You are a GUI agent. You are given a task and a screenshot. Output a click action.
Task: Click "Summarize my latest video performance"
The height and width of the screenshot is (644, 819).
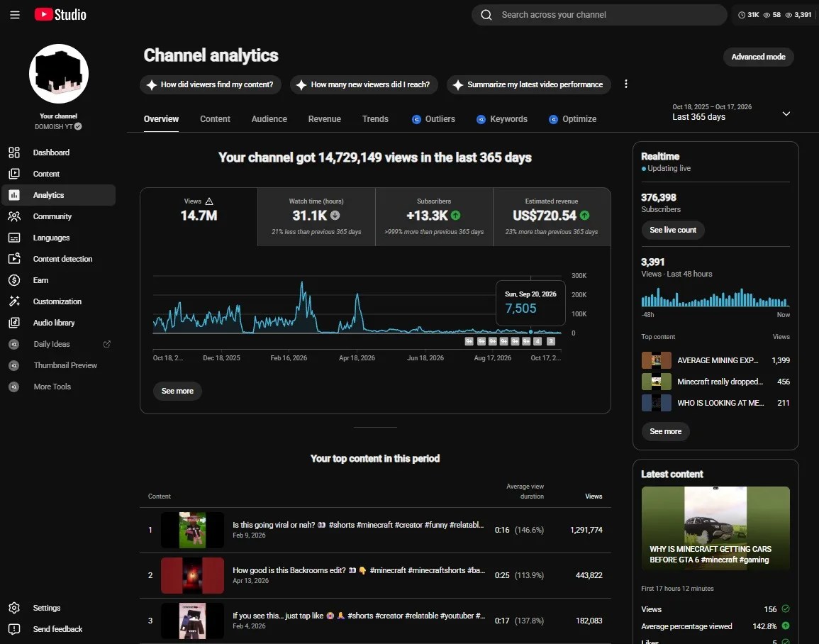click(x=528, y=84)
